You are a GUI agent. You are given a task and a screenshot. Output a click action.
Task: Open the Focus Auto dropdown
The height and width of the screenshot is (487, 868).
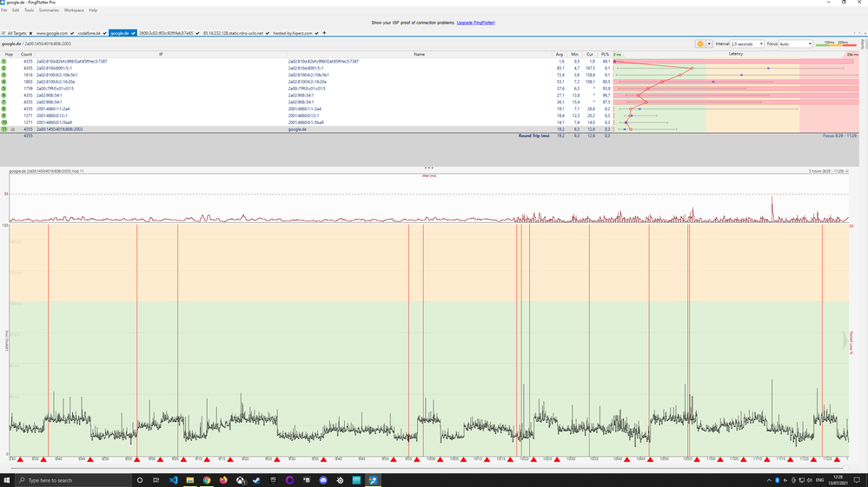click(x=795, y=43)
